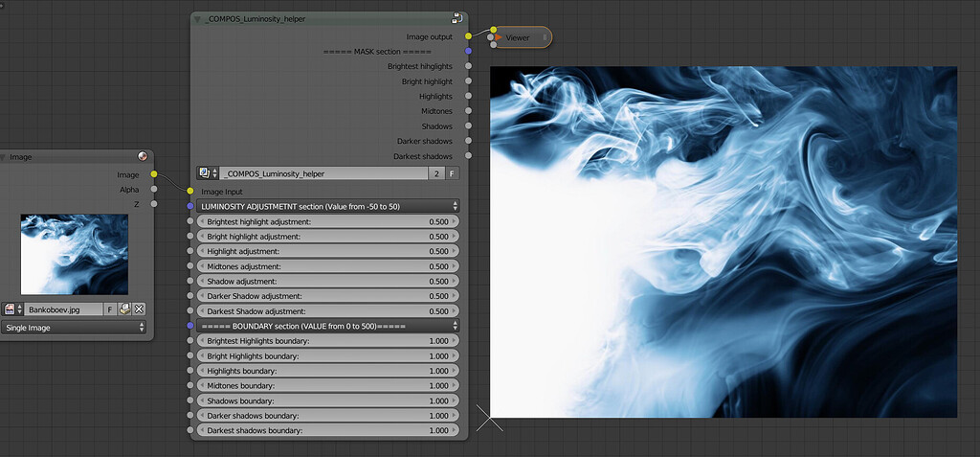
Task: Click the yellow input socket on Viewer node
Action: [493, 30]
